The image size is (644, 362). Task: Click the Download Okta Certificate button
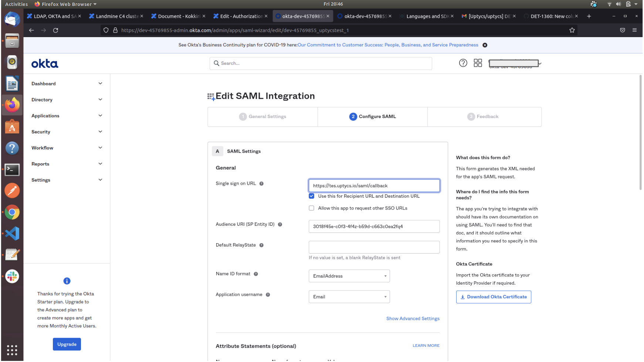point(493,297)
